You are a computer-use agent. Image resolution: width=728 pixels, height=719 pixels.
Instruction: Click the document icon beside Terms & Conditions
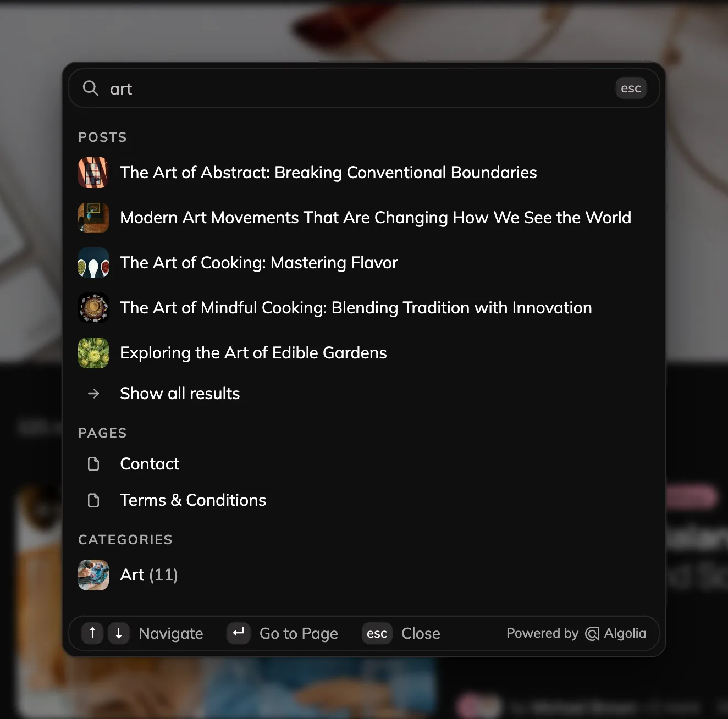(93, 500)
